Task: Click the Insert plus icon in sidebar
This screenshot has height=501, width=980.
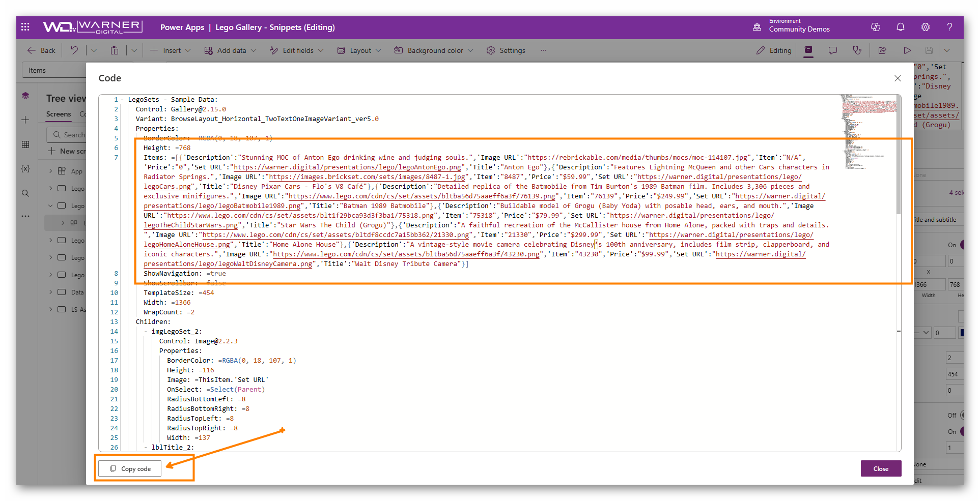Action: (x=25, y=120)
